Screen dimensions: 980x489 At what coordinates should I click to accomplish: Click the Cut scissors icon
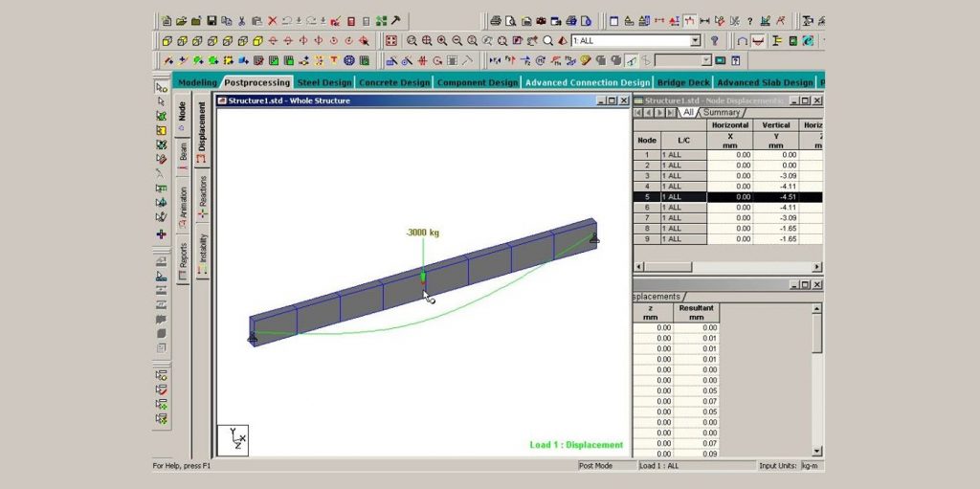pyautogui.click(x=242, y=20)
